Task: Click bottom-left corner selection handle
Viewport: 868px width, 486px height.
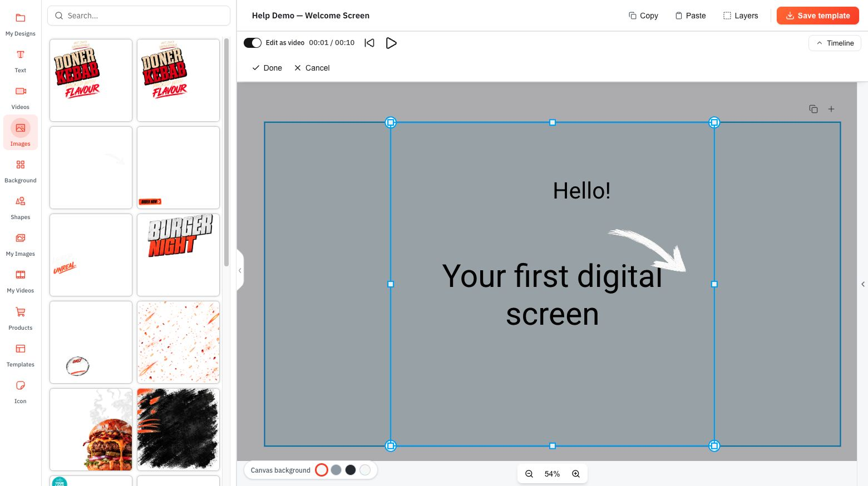Action: [x=391, y=446]
